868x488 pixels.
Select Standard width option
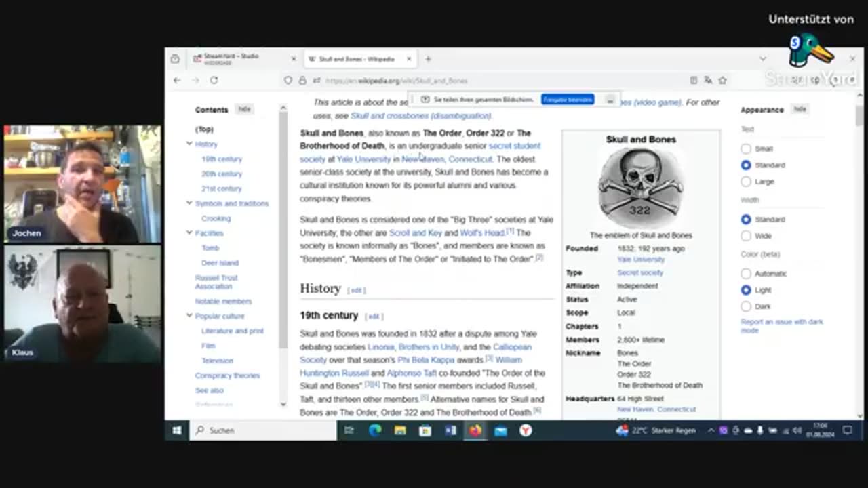(746, 220)
